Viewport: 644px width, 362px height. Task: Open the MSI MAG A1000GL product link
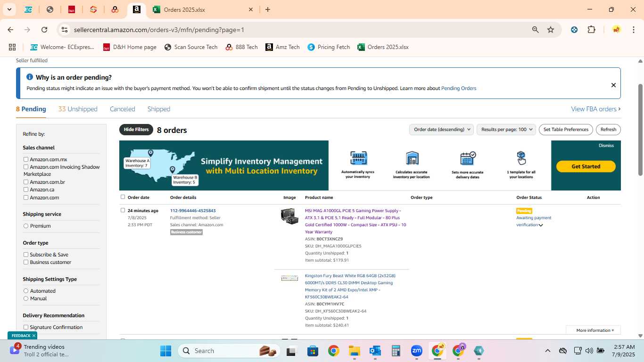(x=355, y=221)
